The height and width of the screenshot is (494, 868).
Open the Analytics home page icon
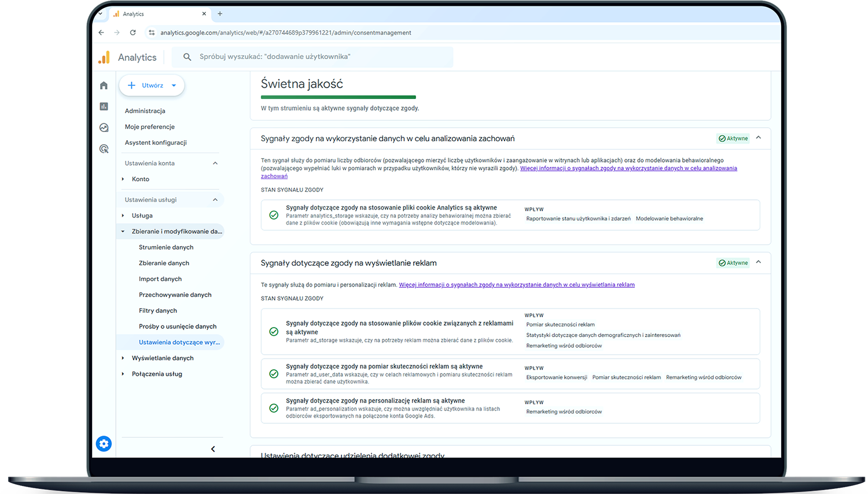click(x=104, y=85)
